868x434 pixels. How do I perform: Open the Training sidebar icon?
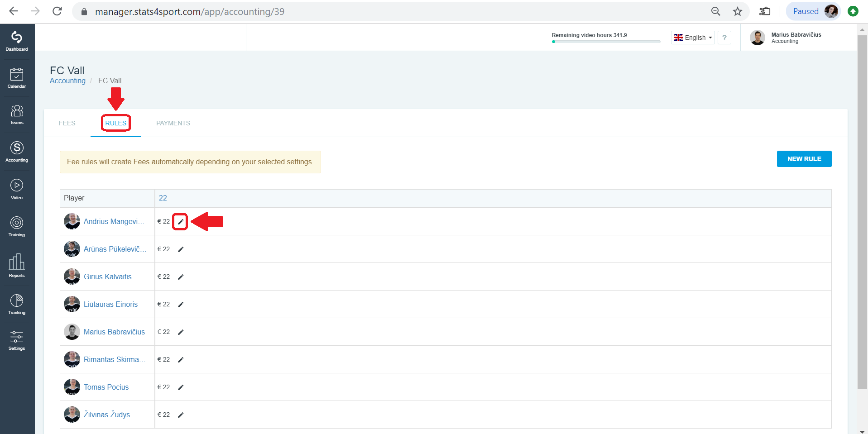point(17,226)
